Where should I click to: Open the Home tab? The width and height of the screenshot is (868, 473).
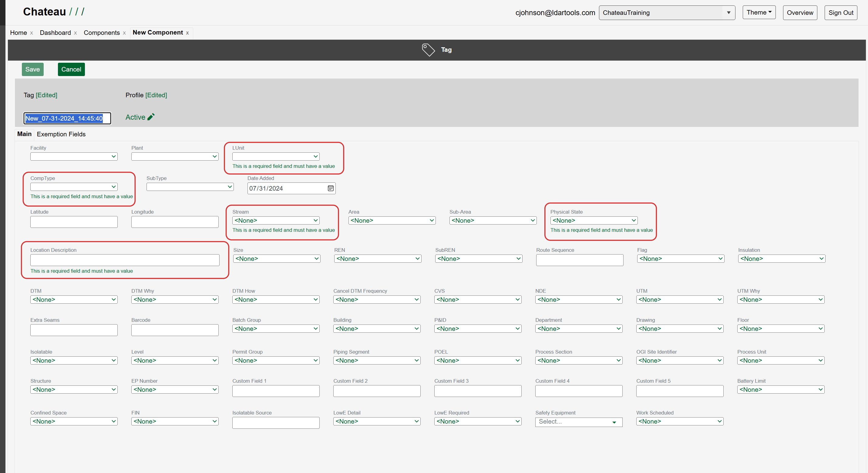tap(19, 33)
